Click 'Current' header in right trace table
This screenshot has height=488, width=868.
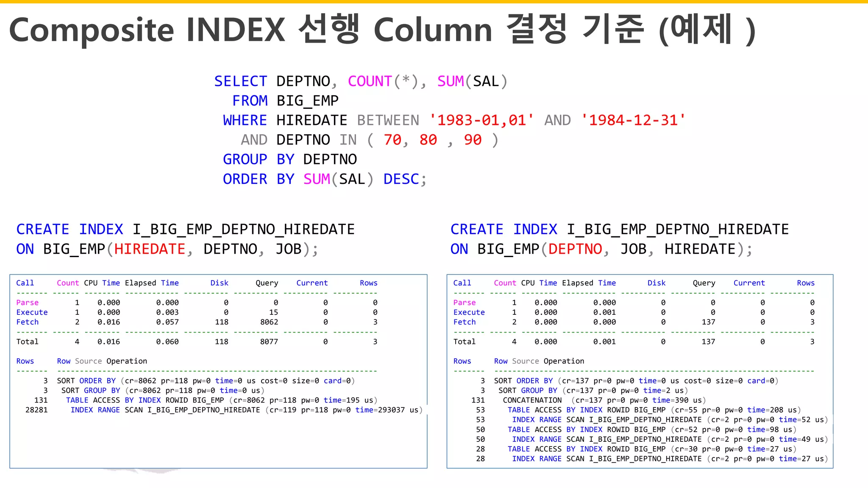(749, 283)
